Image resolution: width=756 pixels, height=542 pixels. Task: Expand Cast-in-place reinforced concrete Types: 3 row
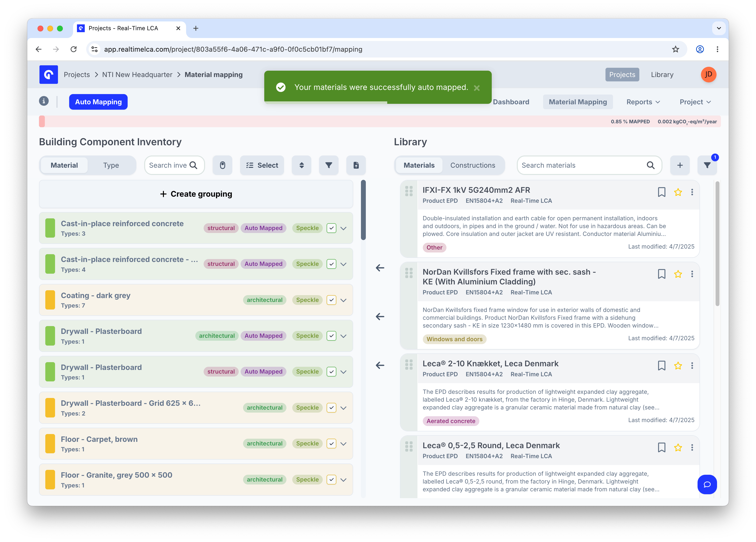pos(343,228)
